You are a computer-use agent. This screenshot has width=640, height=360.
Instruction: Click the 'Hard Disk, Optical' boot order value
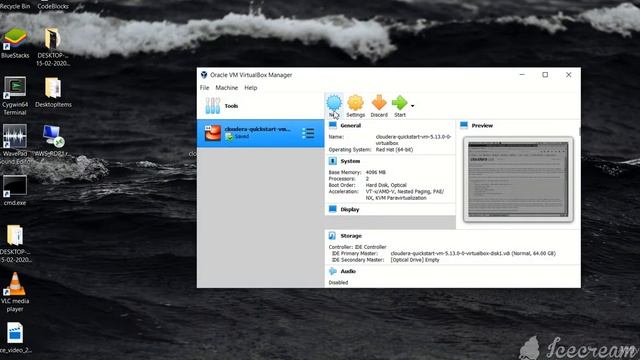coord(386,185)
